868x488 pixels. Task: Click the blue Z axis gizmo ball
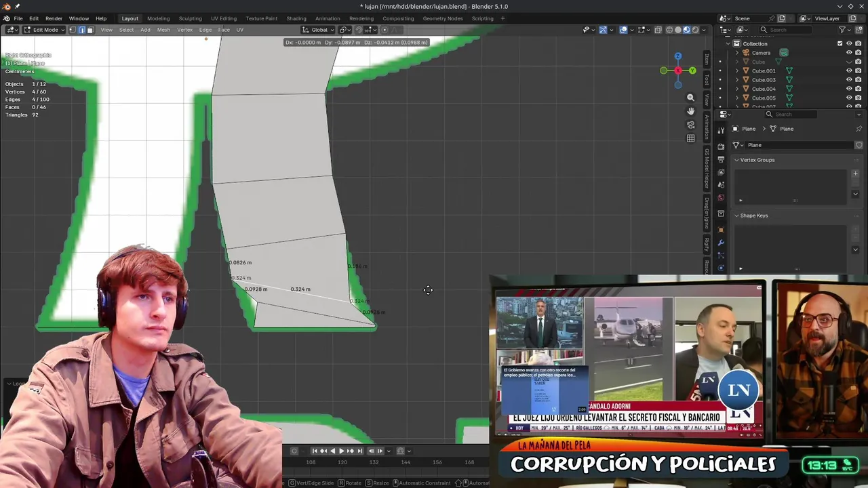(x=677, y=56)
